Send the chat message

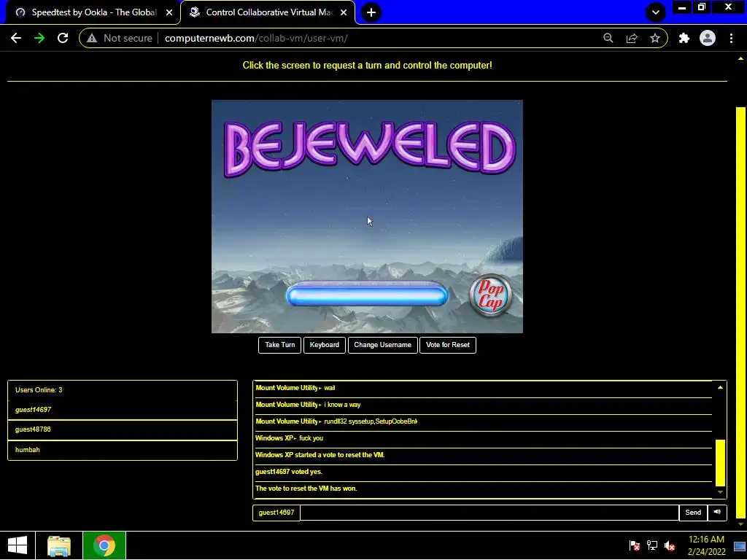click(x=693, y=513)
